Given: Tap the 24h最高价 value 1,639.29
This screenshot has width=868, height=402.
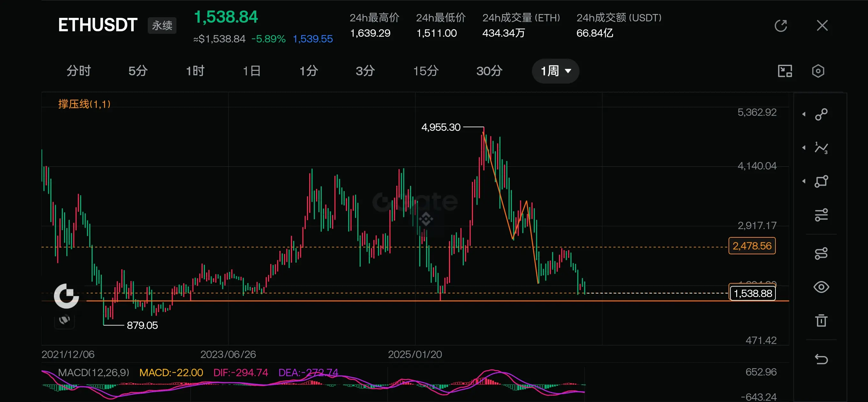Looking at the screenshot, I should (x=370, y=33).
